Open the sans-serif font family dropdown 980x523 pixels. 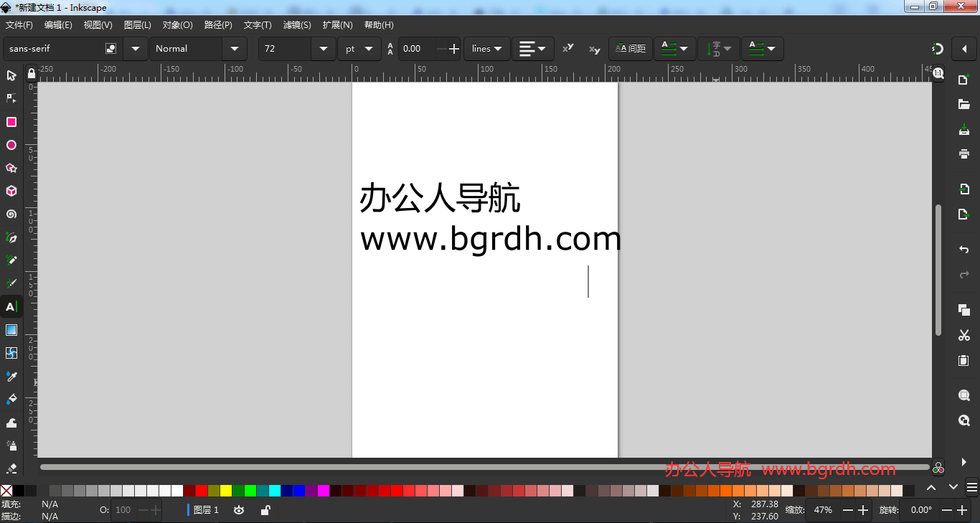pos(135,49)
